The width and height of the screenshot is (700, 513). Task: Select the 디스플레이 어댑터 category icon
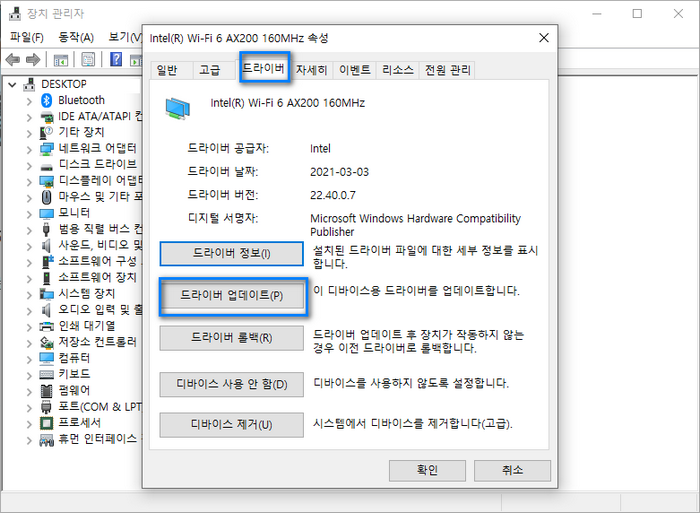(x=46, y=181)
